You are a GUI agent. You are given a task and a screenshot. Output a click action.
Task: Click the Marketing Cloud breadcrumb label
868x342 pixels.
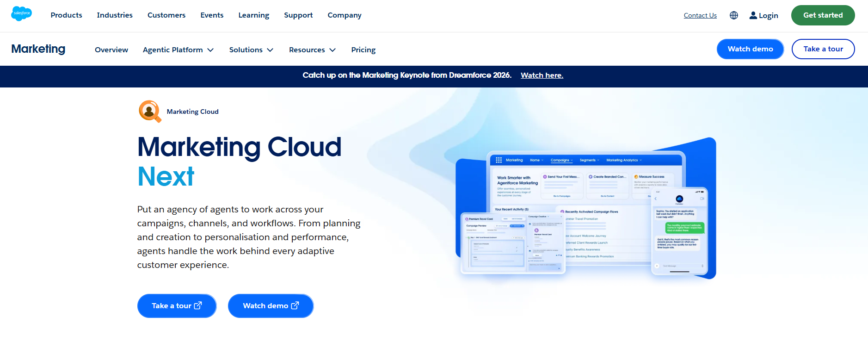(x=193, y=112)
